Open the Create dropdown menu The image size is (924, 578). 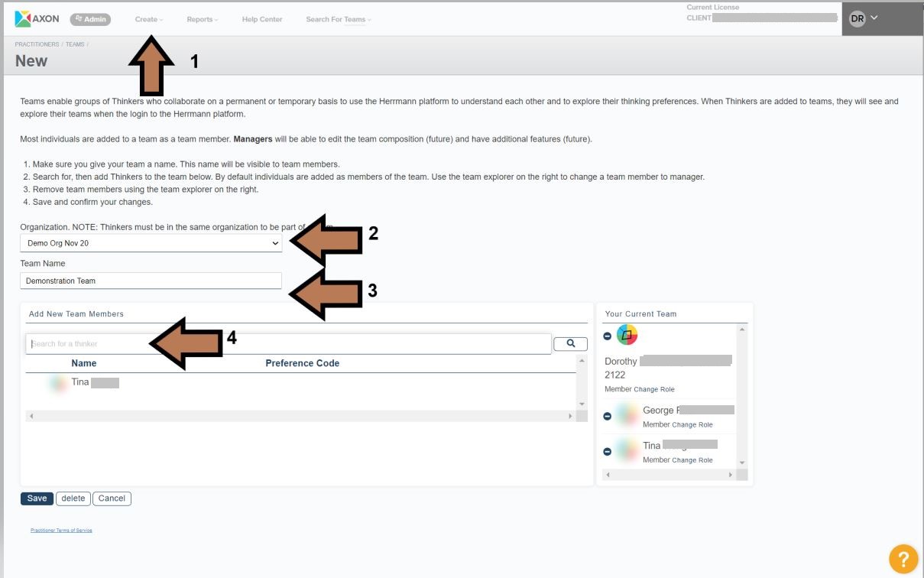148,19
